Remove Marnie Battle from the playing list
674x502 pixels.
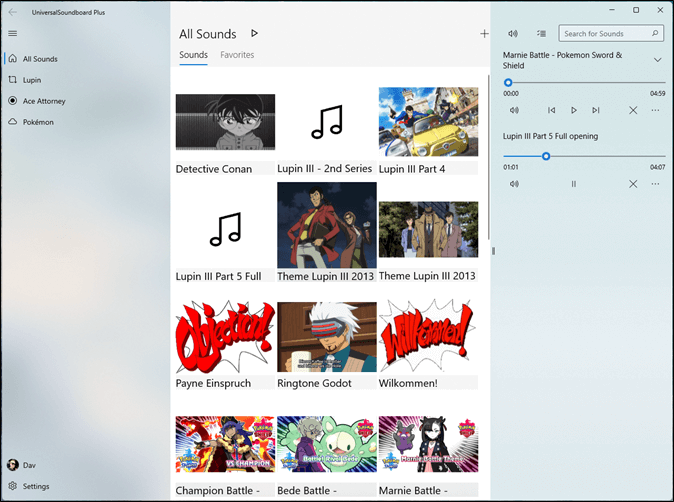point(633,110)
